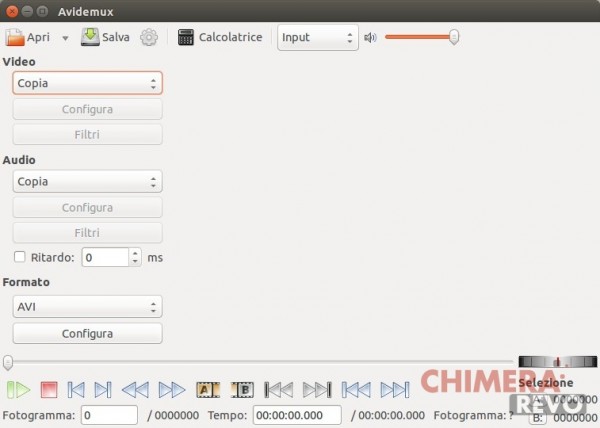The height and width of the screenshot is (428, 600).
Task: Adjust the volume slider
Action: pos(422,37)
